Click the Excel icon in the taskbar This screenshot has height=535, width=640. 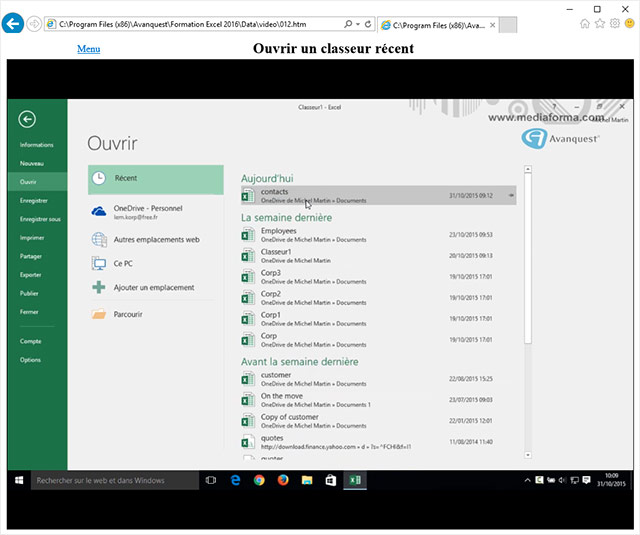(355, 480)
